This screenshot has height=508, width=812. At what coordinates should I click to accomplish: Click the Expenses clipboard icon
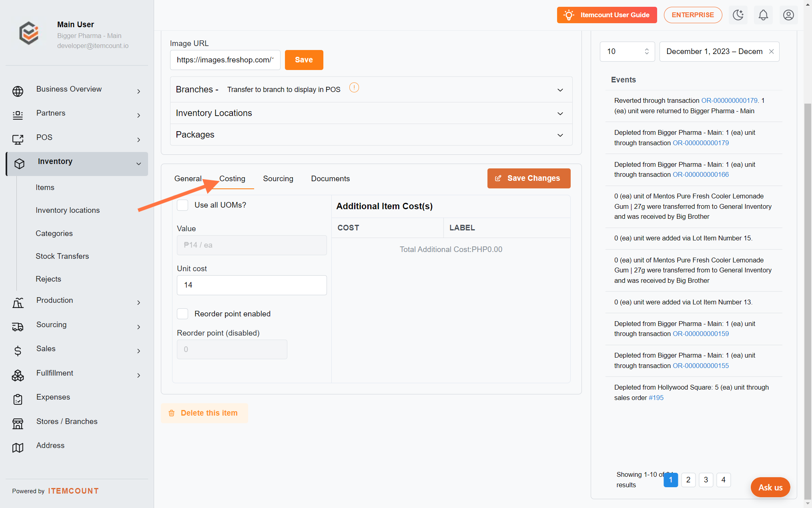click(x=18, y=399)
